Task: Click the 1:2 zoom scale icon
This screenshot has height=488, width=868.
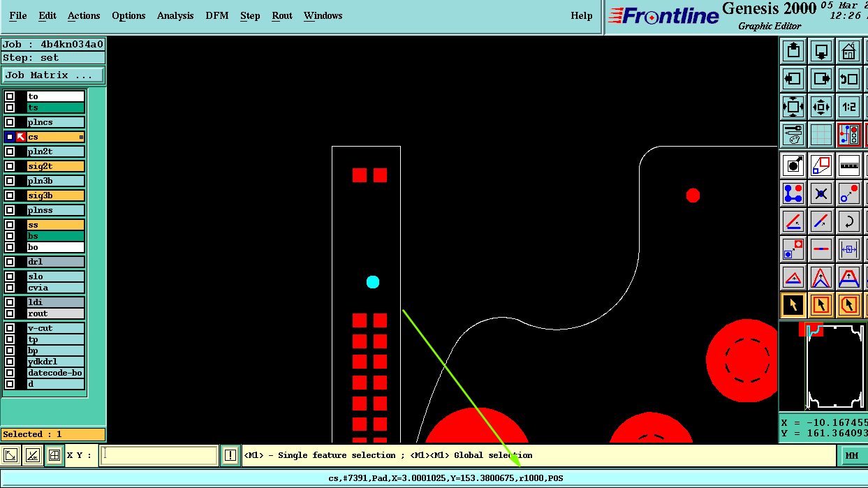Action: [x=849, y=107]
